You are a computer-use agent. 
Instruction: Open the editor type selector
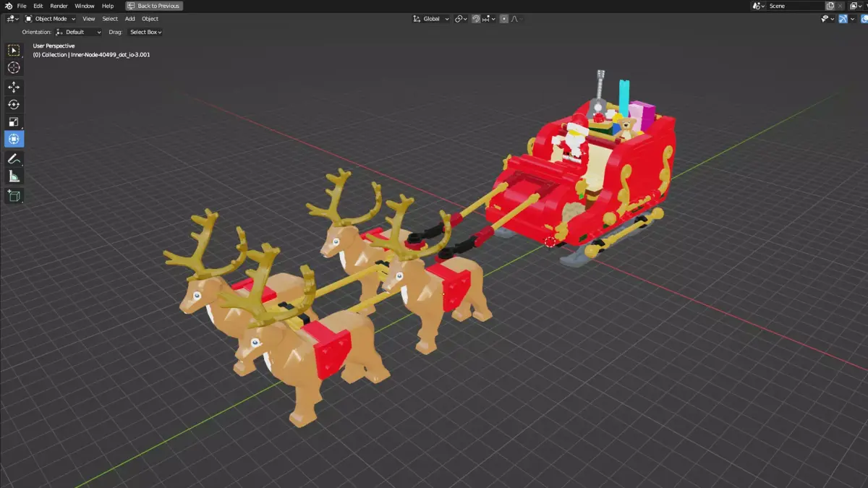(x=12, y=19)
